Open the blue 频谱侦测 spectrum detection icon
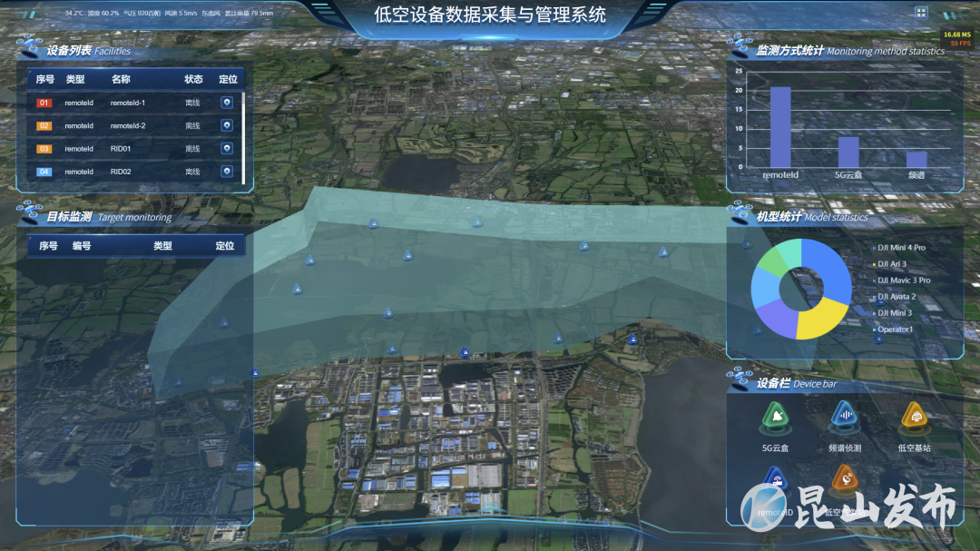The width and height of the screenshot is (980, 551). (845, 418)
